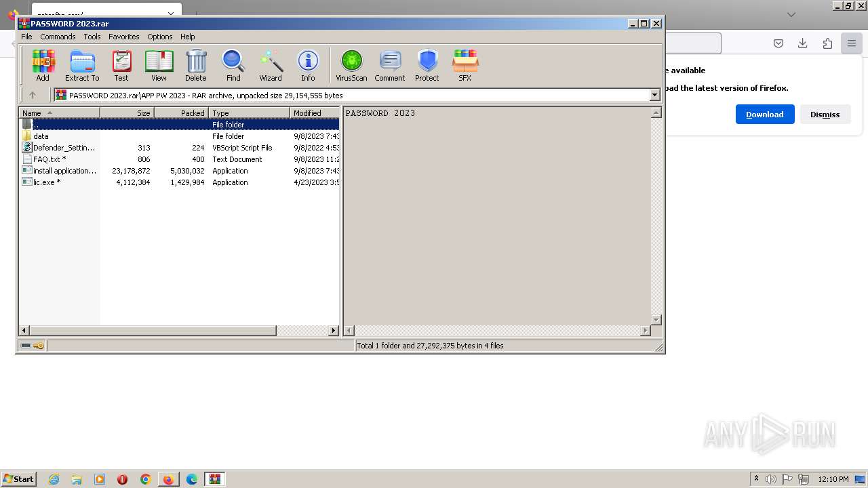
Task: Open the archive Comment tool
Action: [x=390, y=66]
